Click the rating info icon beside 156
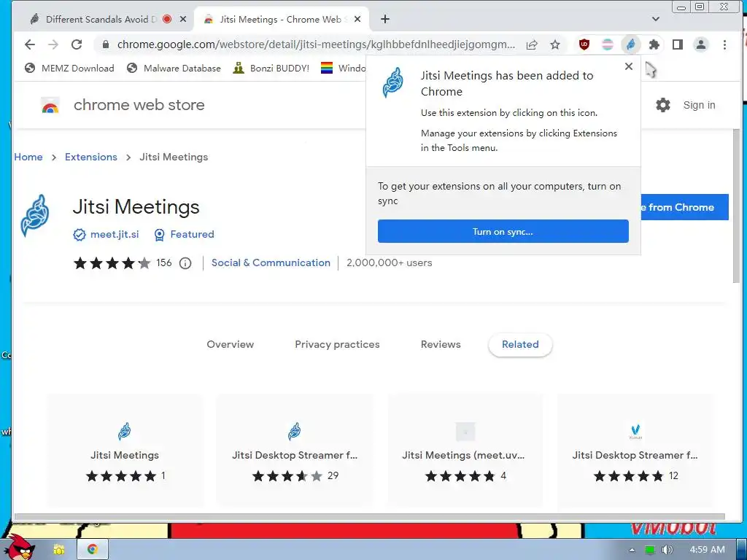The width and height of the screenshot is (747, 560). 185,262
